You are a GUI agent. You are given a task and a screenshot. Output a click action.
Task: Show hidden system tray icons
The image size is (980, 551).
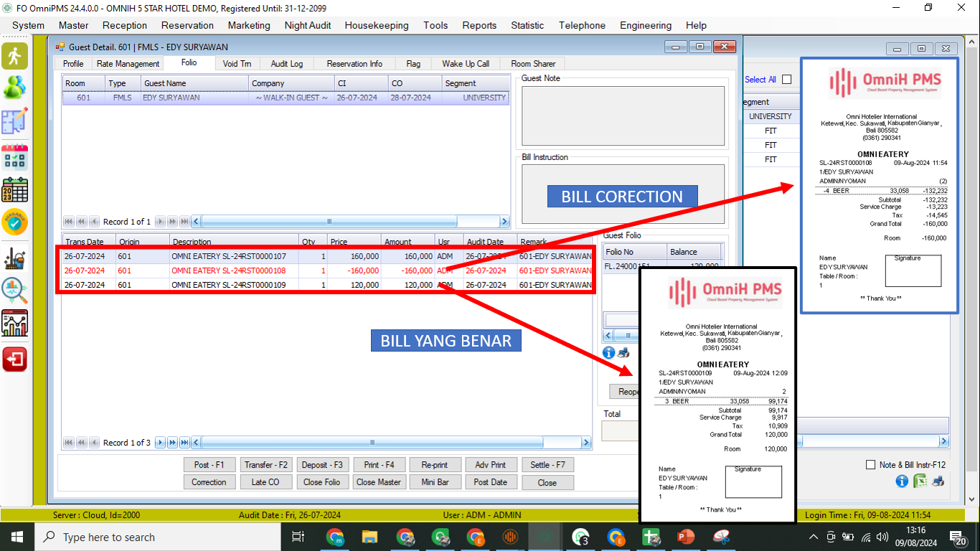[814, 537]
